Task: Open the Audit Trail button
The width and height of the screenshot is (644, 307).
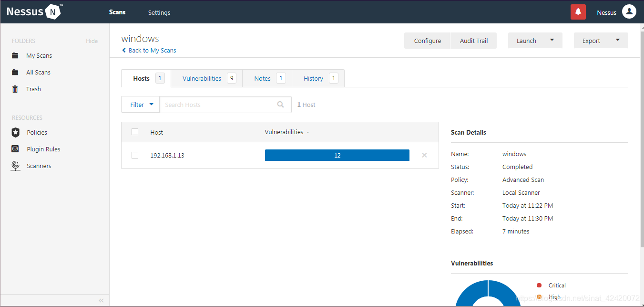Action: tap(473, 41)
